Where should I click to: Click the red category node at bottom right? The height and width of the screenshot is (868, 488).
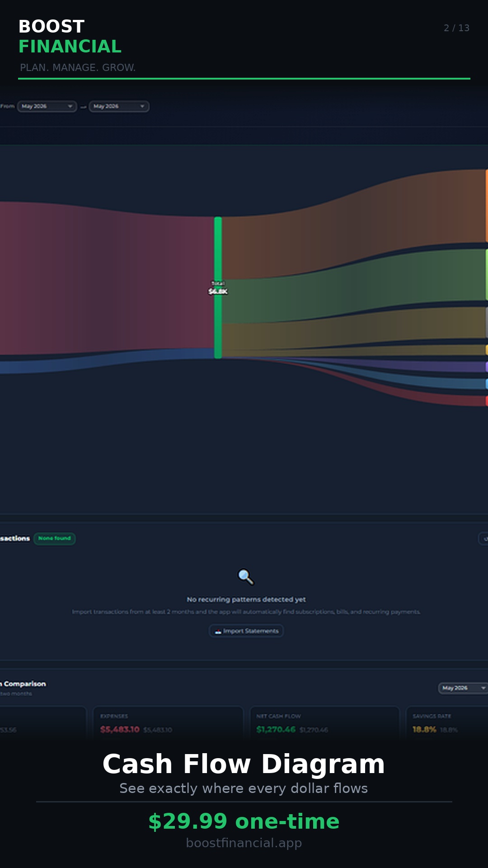[486, 401]
